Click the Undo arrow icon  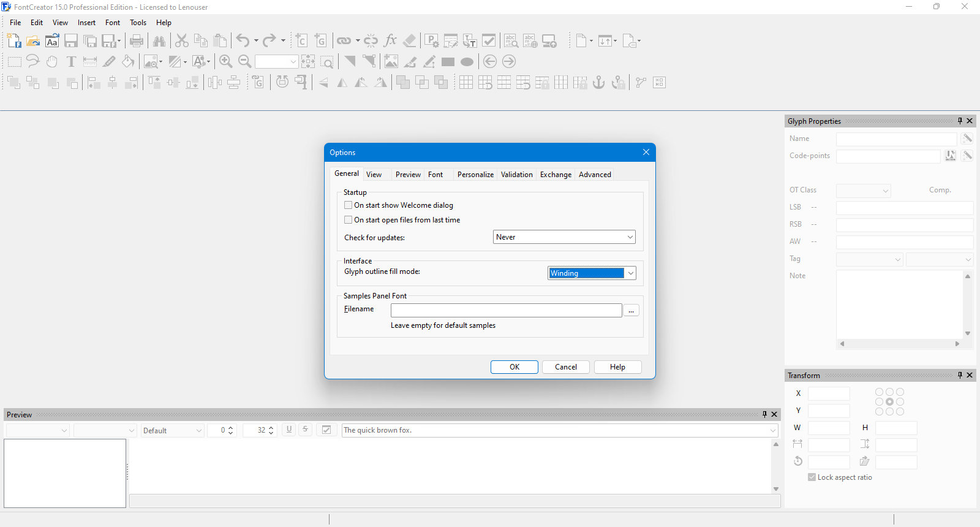tap(243, 41)
